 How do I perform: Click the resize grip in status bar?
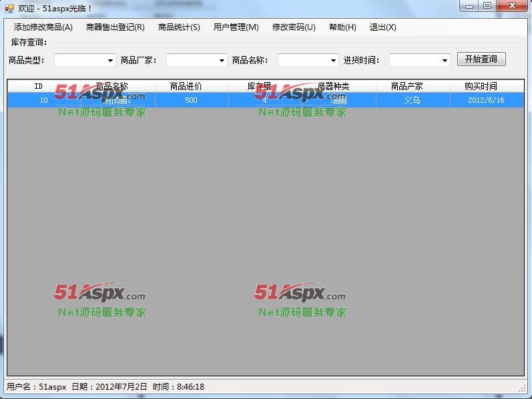coord(522,388)
